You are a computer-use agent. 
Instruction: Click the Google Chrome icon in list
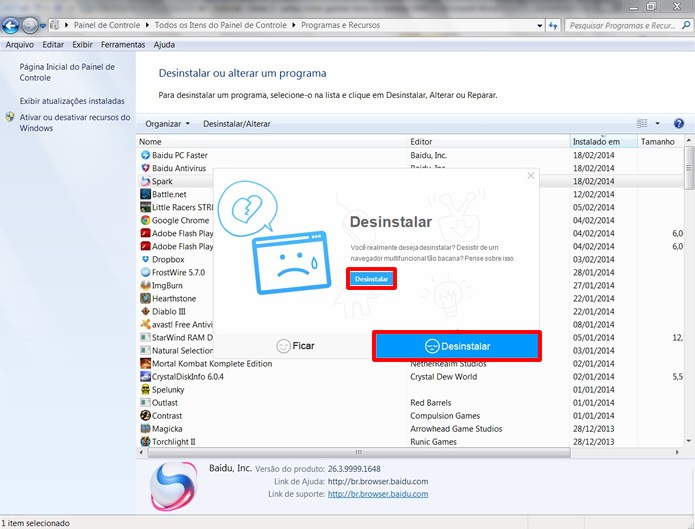click(x=145, y=220)
